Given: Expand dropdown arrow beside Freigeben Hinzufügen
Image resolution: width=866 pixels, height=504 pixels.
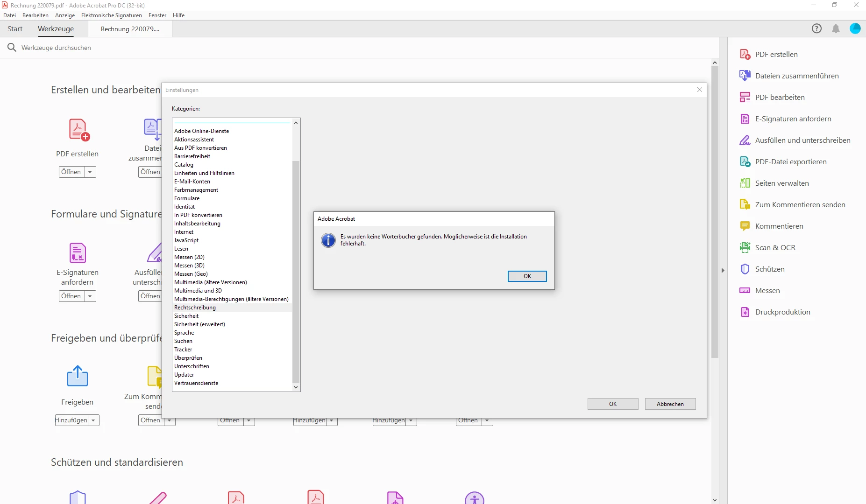Looking at the screenshot, I should pos(93,420).
